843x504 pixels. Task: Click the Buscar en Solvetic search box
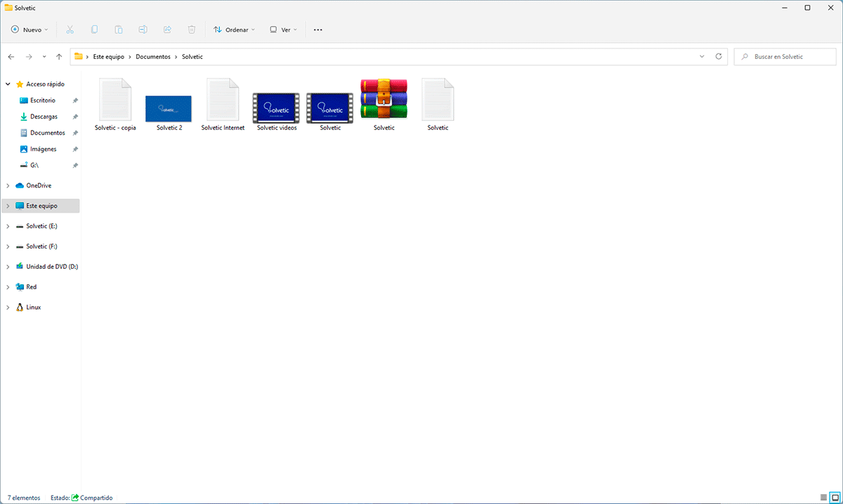pyautogui.click(x=785, y=56)
